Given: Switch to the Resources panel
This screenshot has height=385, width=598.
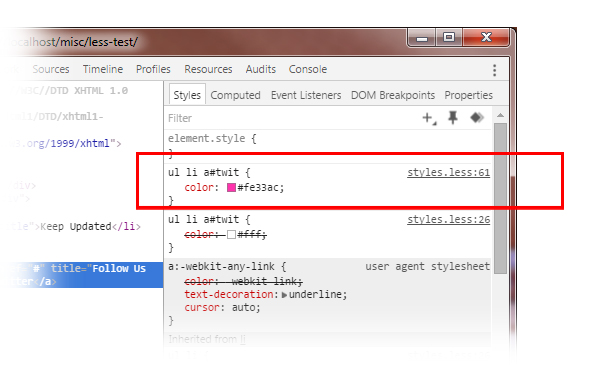Looking at the screenshot, I should coord(208,69).
